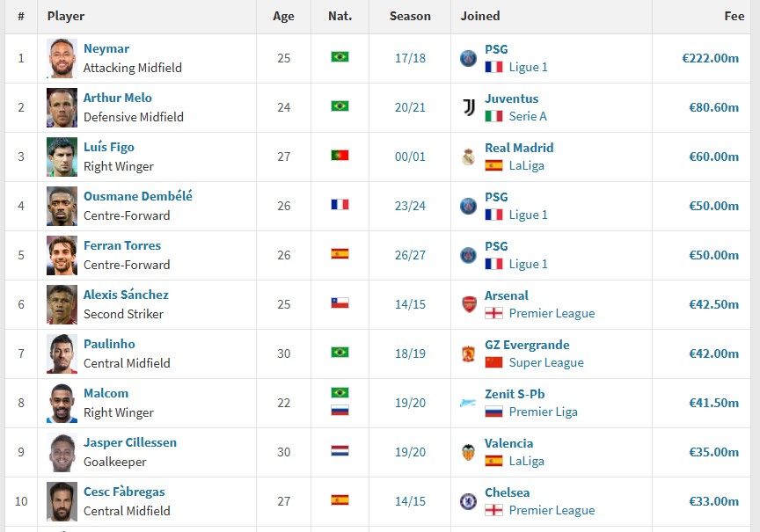Viewport: 760px width, 532px height.
Task: Select the 20/21 season link for Arthur Melo
Action: coord(410,107)
